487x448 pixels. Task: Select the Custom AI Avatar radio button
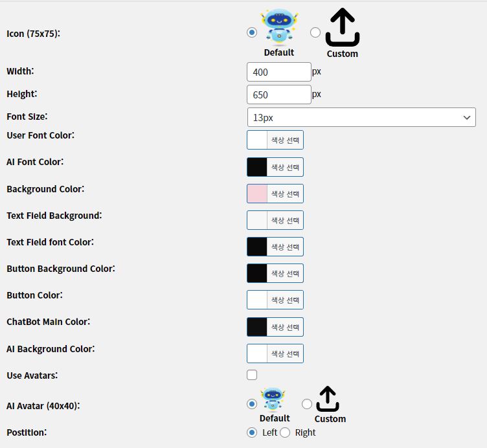point(307,404)
